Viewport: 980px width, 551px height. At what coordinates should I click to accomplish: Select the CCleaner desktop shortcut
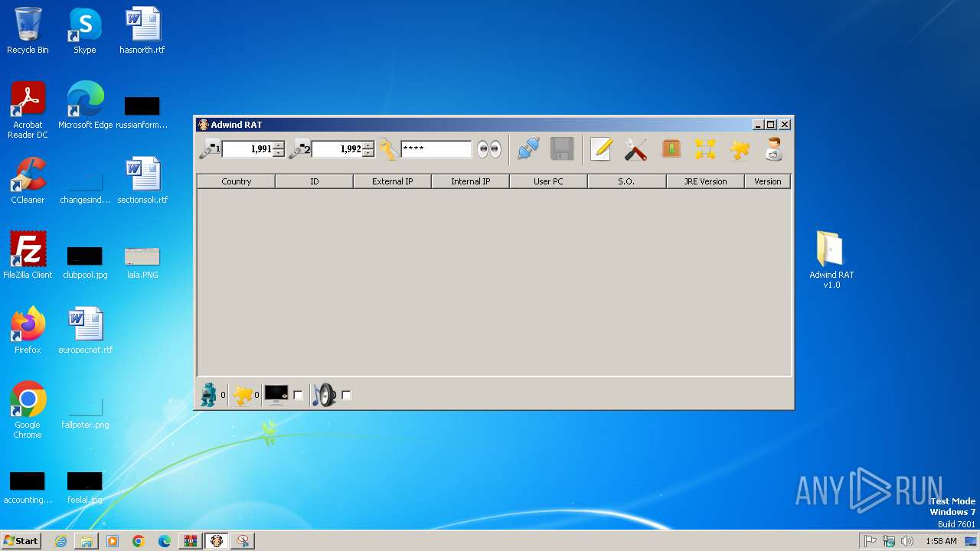tap(28, 181)
